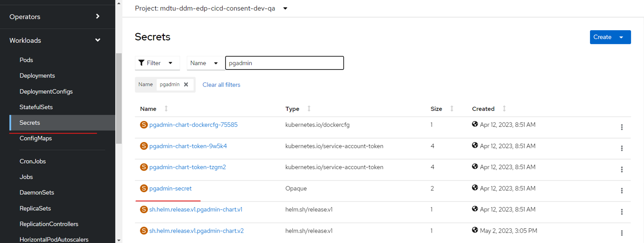The height and width of the screenshot is (243, 644).
Task: Click the search field containing pgadmin
Action: pyautogui.click(x=285, y=63)
